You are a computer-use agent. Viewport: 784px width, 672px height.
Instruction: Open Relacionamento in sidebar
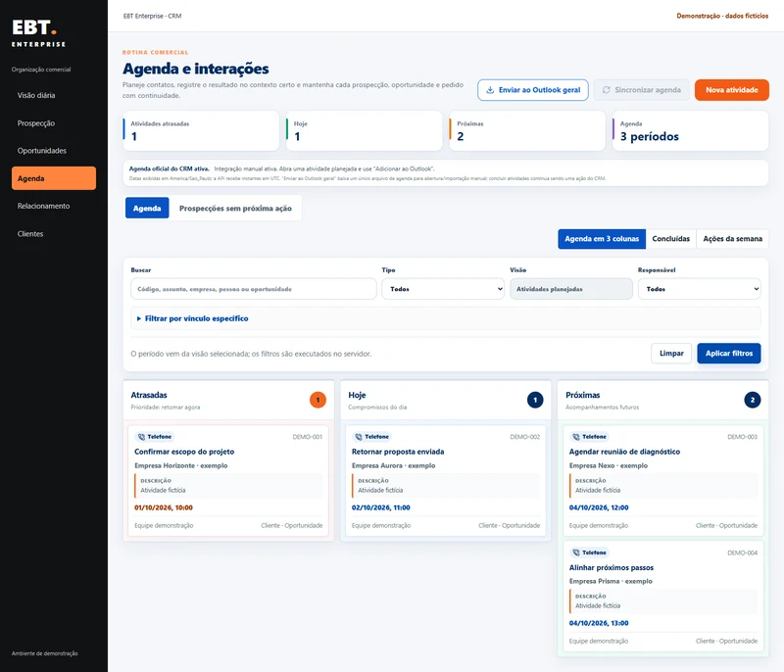click(x=54, y=206)
